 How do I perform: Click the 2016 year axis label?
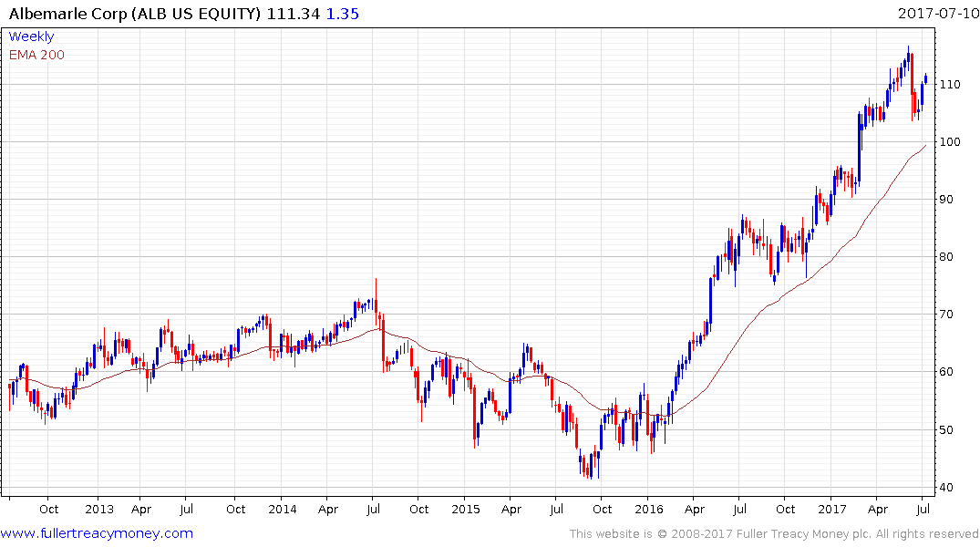(649, 509)
